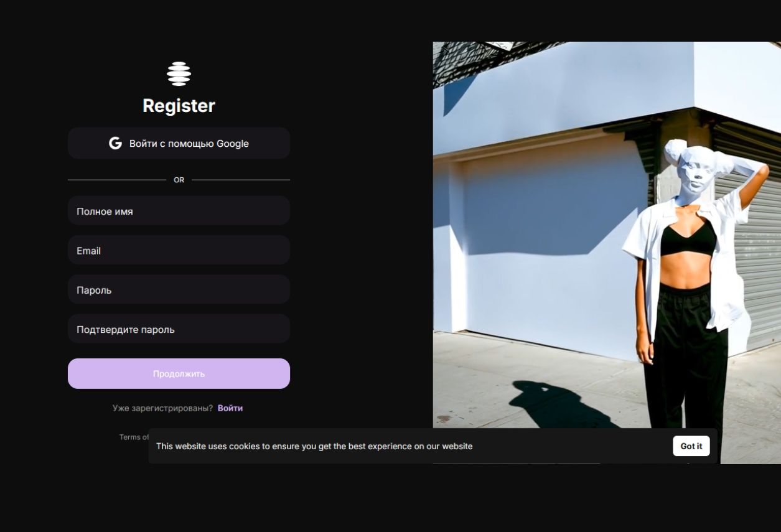Click into the Email field
Screen dimensions: 781x532
pos(179,250)
